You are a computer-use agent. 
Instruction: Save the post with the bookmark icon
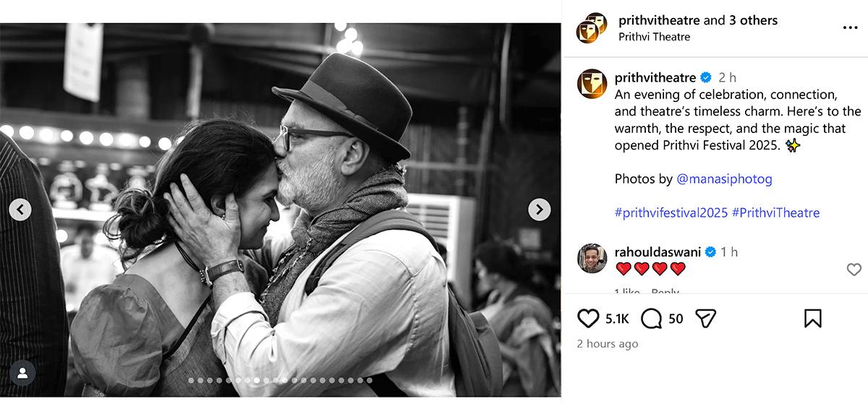coord(812,319)
